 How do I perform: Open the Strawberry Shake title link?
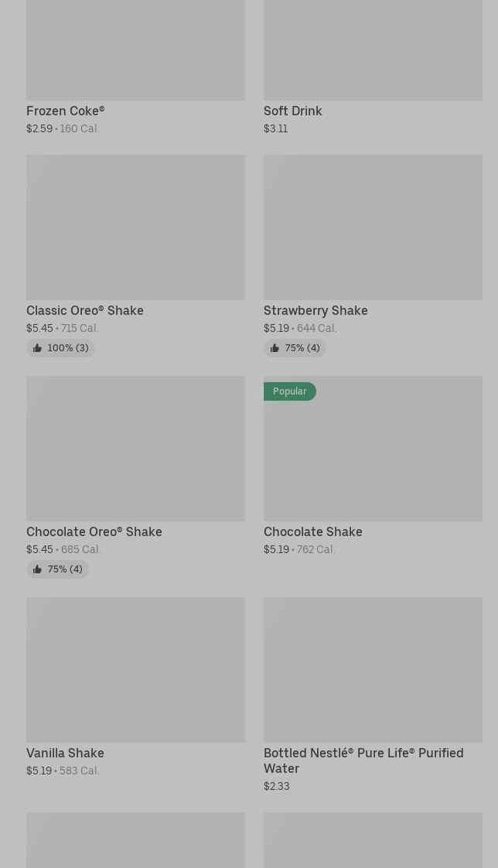(x=316, y=311)
